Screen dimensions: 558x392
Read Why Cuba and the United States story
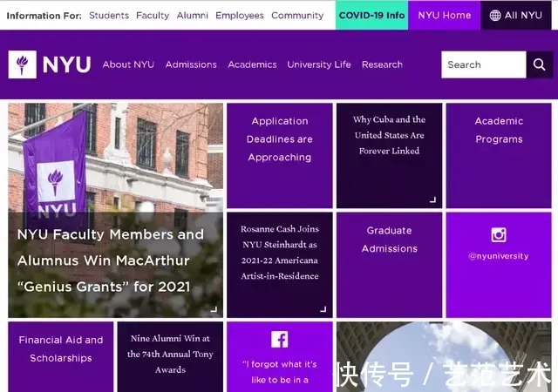pos(390,155)
